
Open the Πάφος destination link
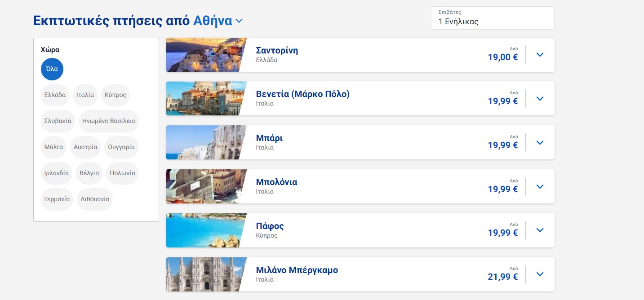coord(270,226)
